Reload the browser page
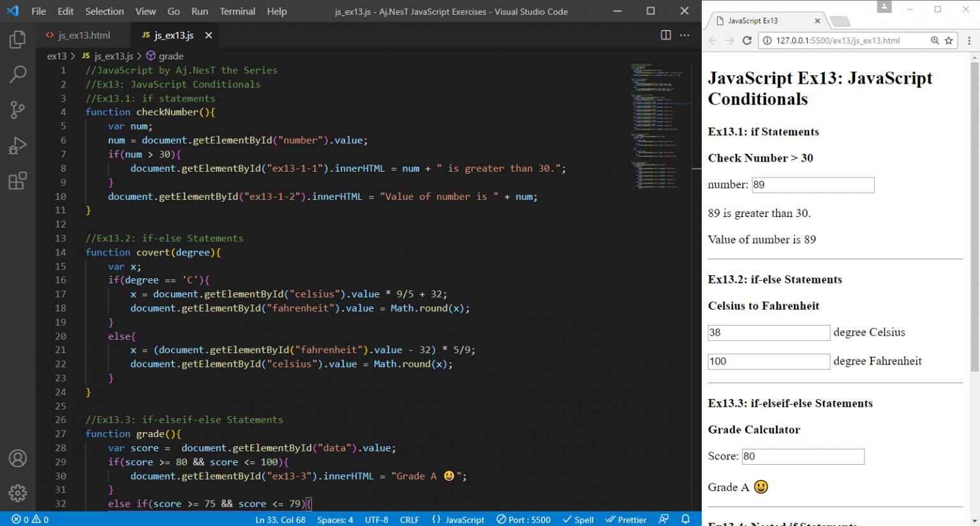This screenshot has height=526, width=980. coord(747,41)
